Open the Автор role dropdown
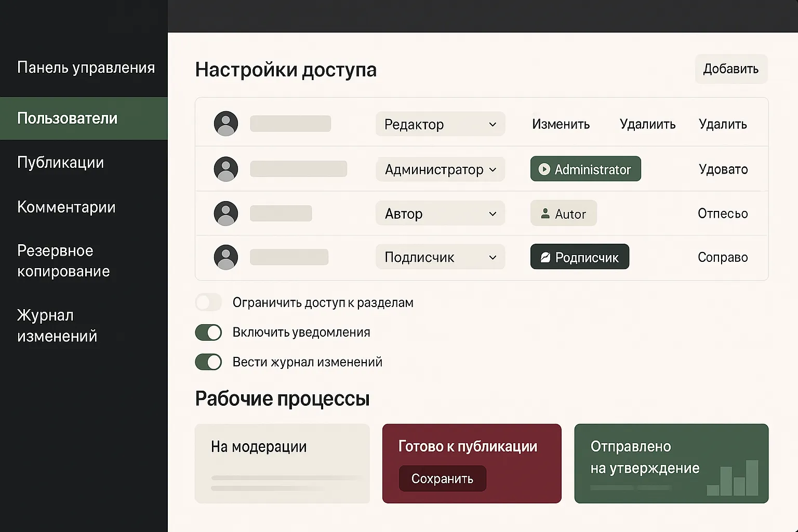Viewport: 798px width, 532px height. tap(440, 214)
